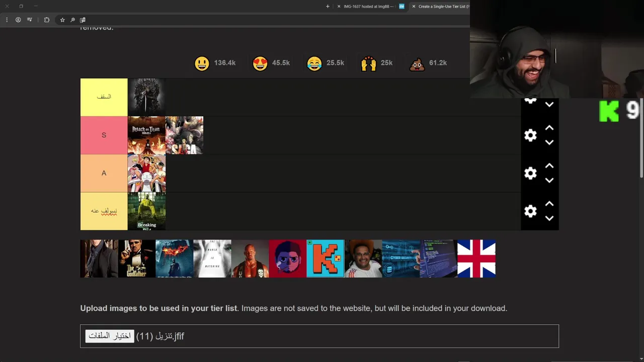Open the settings gear for the A tier row
644x362 pixels.
click(x=530, y=173)
